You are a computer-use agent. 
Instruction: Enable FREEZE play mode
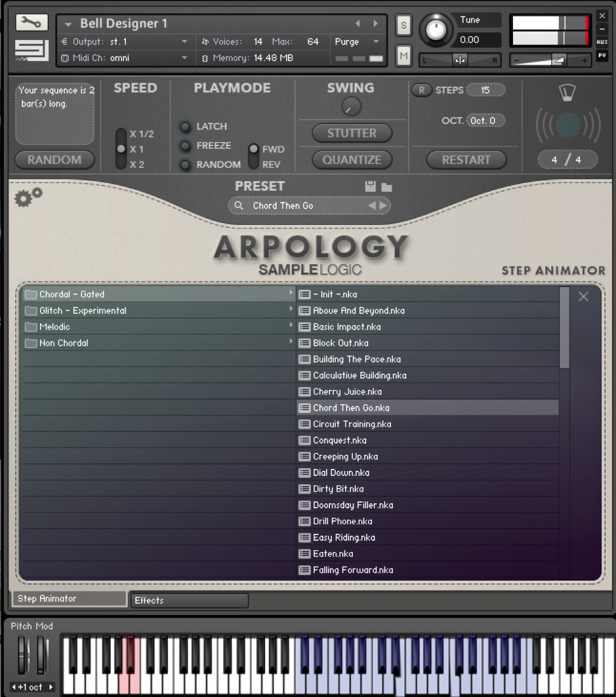[x=186, y=145]
